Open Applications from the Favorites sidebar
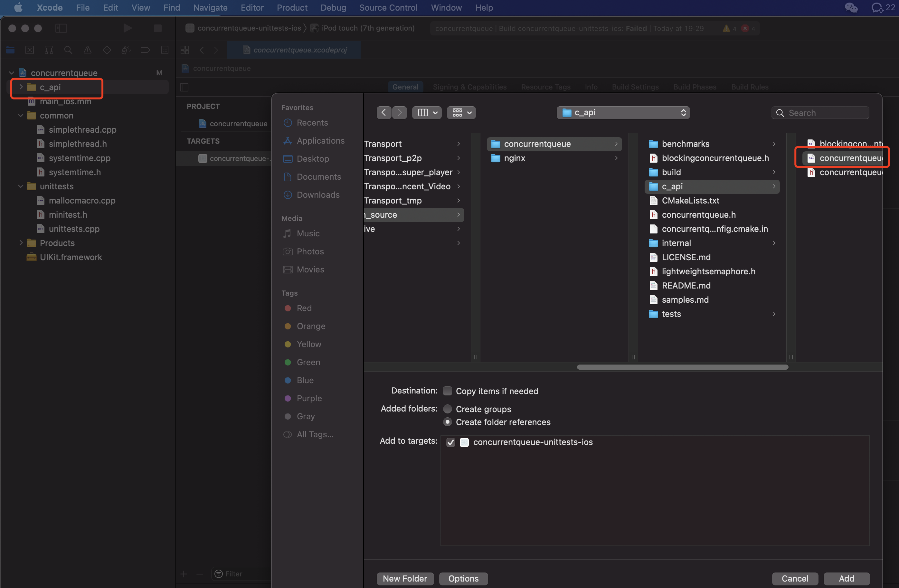The width and height of the screenshot is (899, 588). click(x=320, y=140)
